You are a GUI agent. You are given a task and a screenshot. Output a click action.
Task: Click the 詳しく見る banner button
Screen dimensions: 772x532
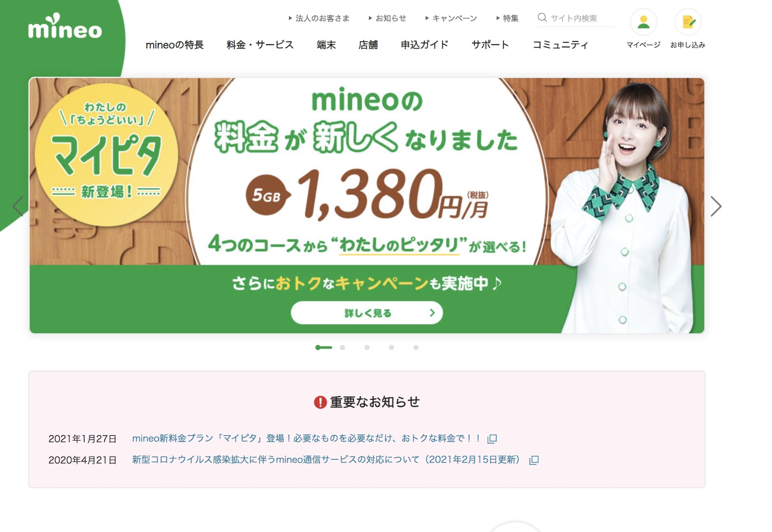coord(367,313)
